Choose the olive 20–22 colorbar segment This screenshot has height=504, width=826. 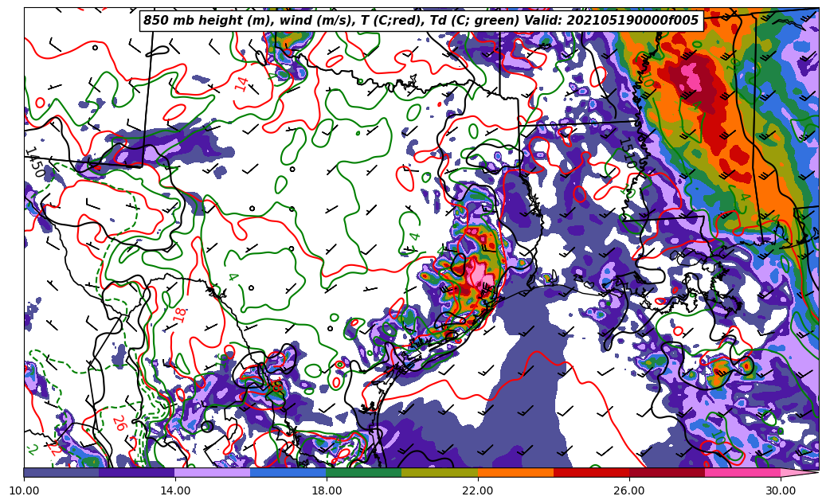tap(440, 472)
